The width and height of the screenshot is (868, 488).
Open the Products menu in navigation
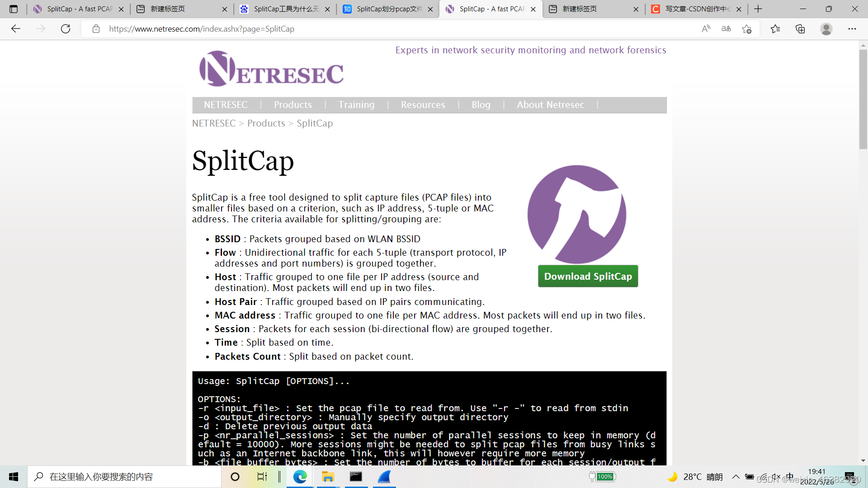(292, 104)
